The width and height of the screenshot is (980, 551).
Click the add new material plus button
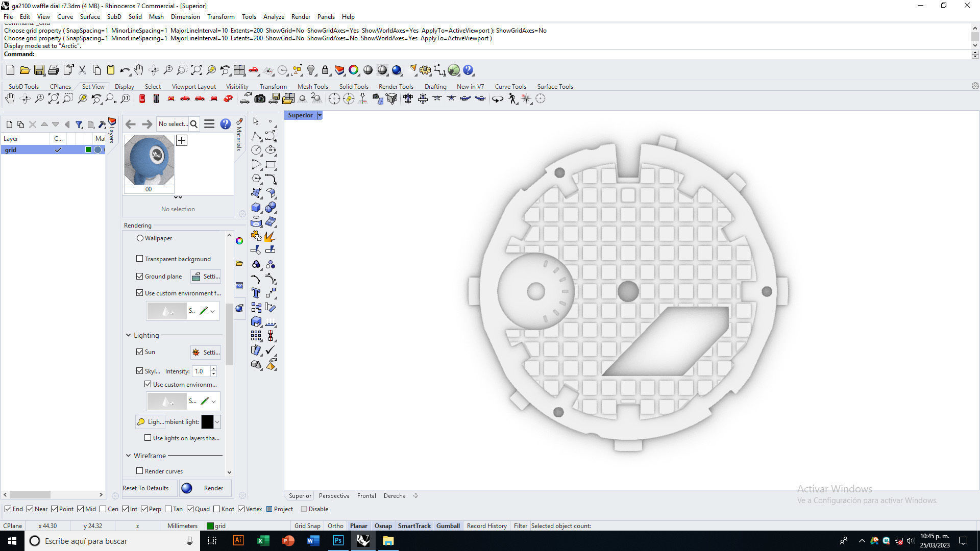182,140
